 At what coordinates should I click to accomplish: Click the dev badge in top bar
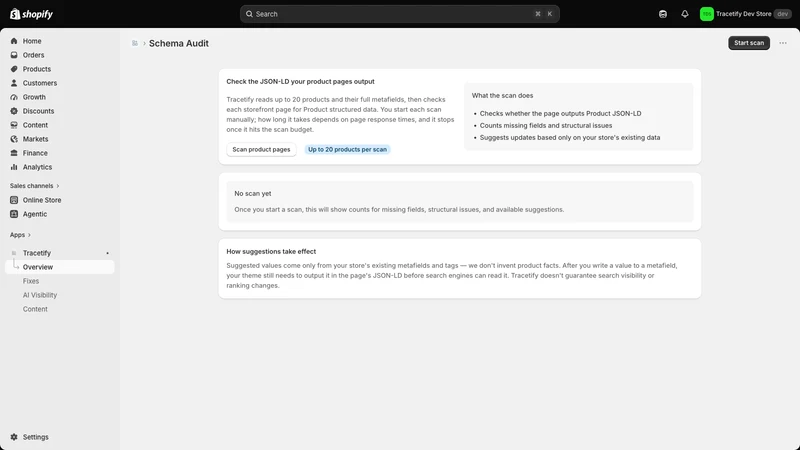click(782, 14)
